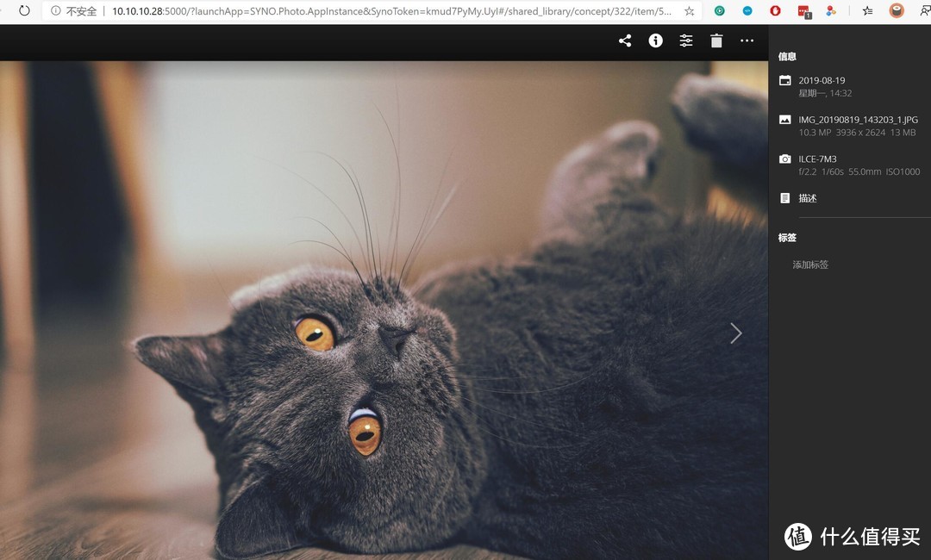Click the share icon in photo toolbar

(x=625, y=41)
